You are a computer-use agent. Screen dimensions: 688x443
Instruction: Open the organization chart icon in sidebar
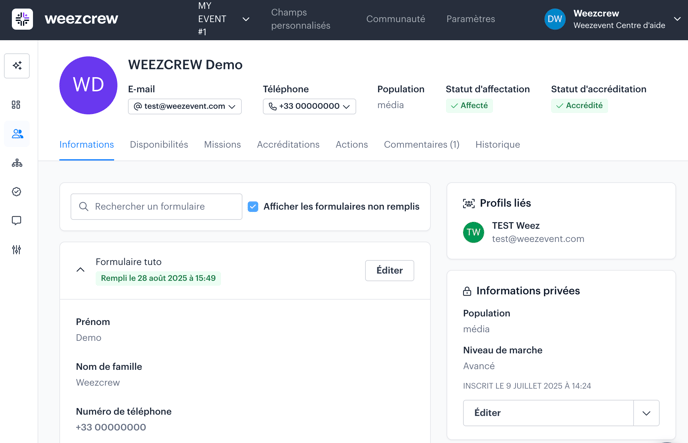[17, 163]
